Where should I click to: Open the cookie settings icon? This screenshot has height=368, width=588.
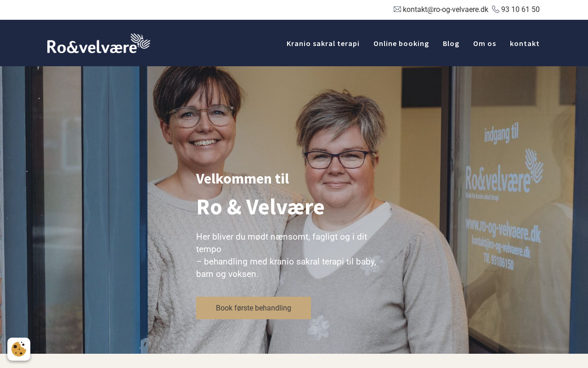[19, 349]
